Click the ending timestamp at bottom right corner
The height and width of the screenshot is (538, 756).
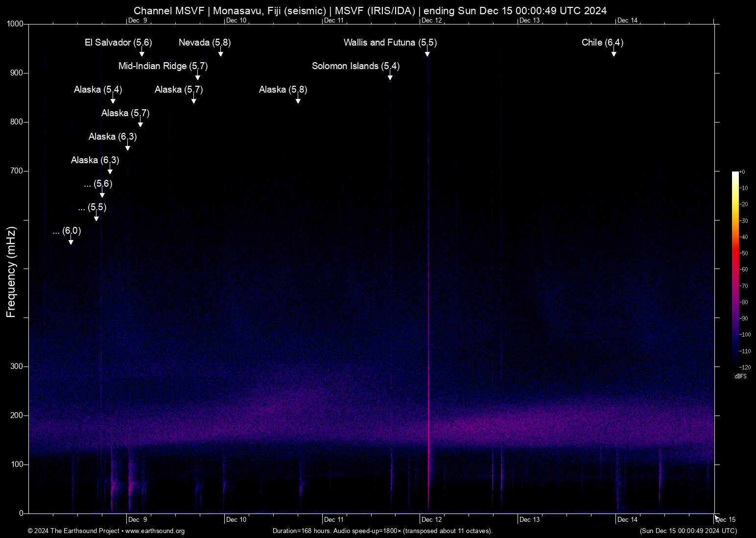pyautogui.click(x=687, y=531)
